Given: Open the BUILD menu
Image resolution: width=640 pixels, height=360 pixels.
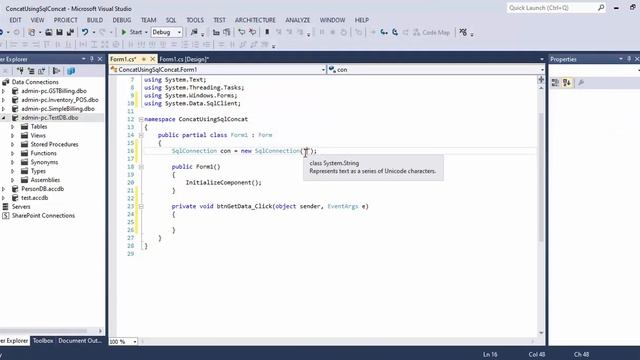Looking at the screenshot, I should (95, 20).
